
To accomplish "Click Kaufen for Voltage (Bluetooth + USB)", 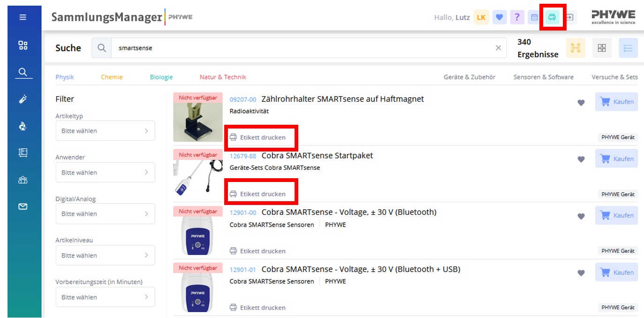I will coord(616,272).
